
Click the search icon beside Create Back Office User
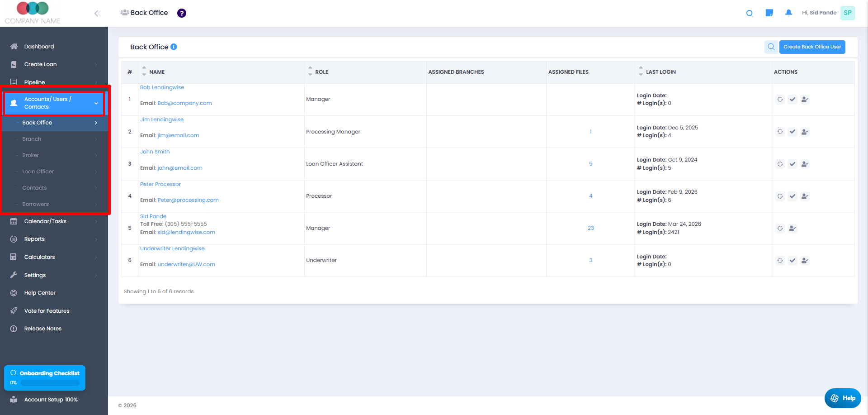coord(771,47)
